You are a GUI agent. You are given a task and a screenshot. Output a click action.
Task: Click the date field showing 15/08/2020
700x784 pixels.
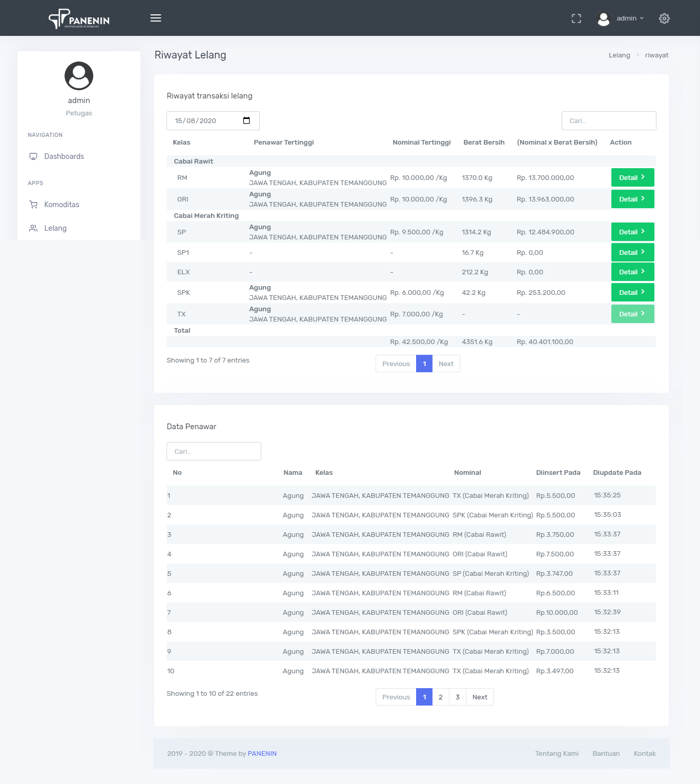pyautogui.click(x=213, y=120)
